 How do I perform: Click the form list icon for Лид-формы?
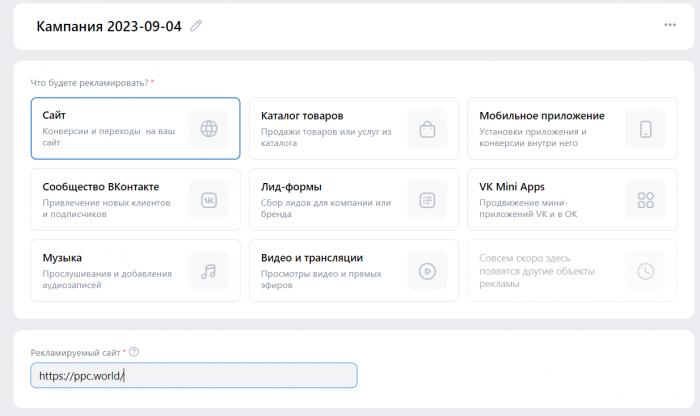[x=427, y=200]
